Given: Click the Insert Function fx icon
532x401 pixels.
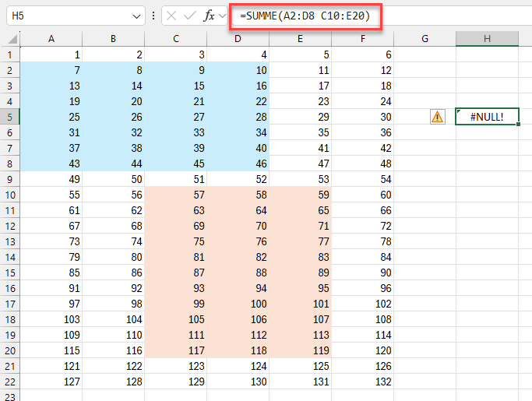Looking at the screenshot, I should (x=209, y=16).
